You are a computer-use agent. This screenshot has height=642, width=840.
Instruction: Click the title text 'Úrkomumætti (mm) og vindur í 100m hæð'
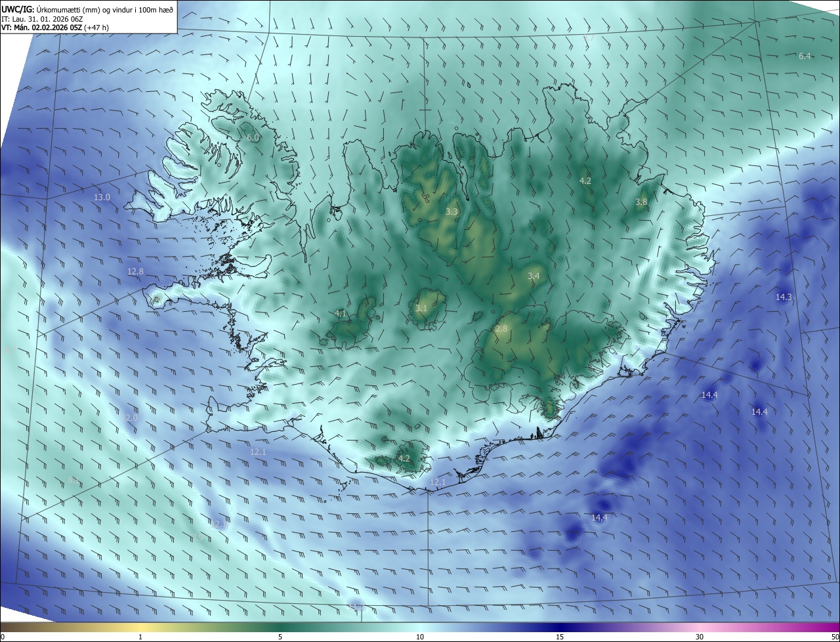[x=105, y=9]
